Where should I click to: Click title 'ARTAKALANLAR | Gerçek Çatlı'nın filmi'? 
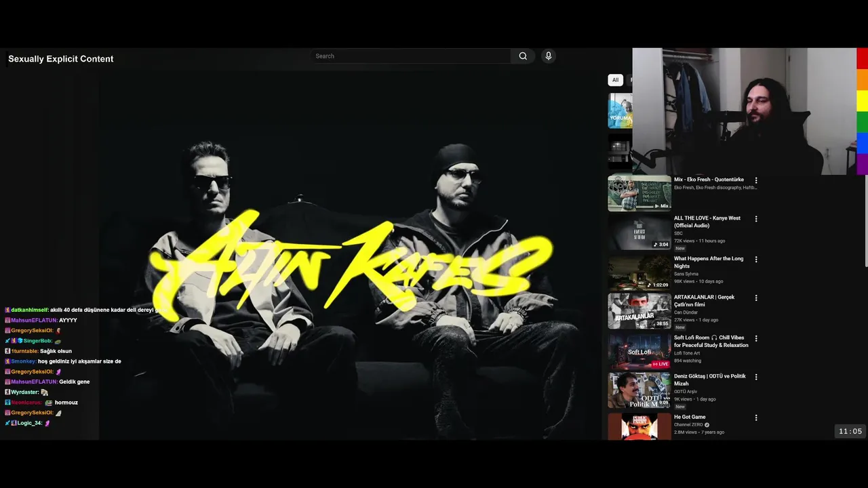point(704,301)
